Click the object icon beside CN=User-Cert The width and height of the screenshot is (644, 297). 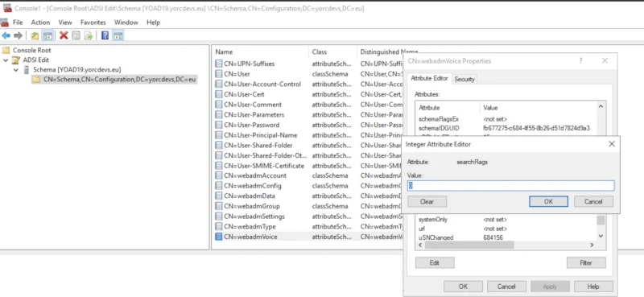click(218, 94)
